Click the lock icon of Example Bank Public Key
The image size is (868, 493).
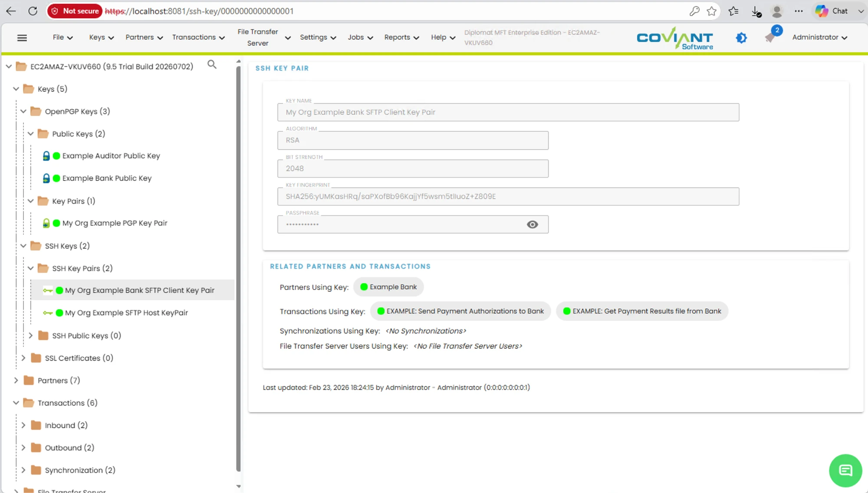(x=46, y=178)
